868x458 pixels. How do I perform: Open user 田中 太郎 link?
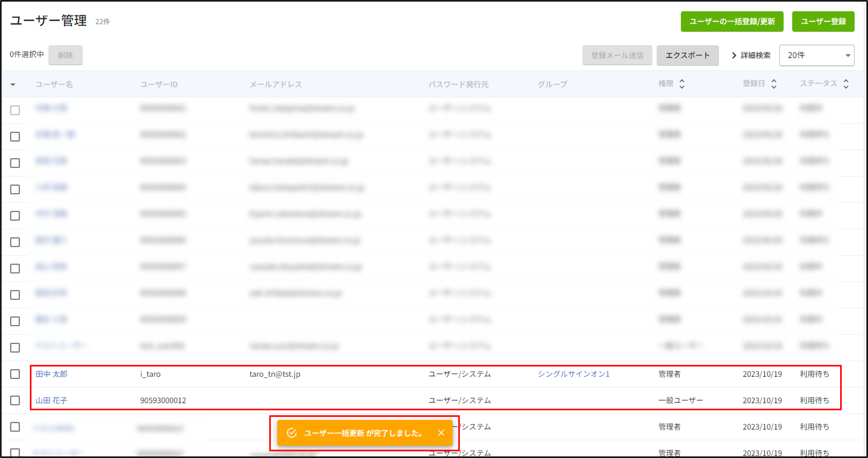click(x=52, y=374)
